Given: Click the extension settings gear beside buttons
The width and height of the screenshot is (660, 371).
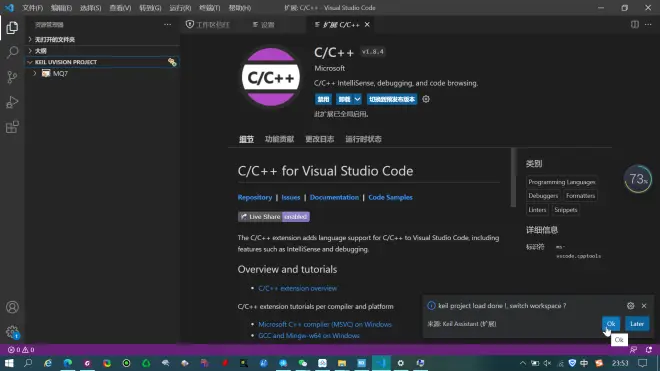Looking at the screenshot, I should coord(426,99).
